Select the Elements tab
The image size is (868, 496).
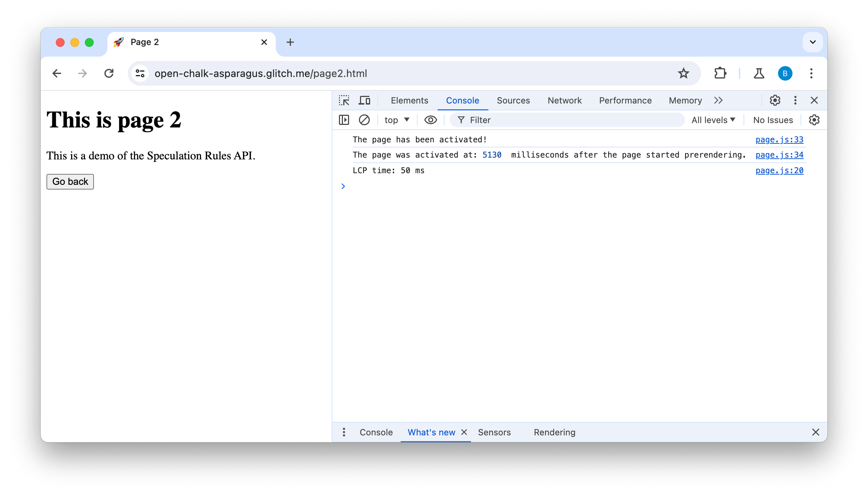(410, 100)
